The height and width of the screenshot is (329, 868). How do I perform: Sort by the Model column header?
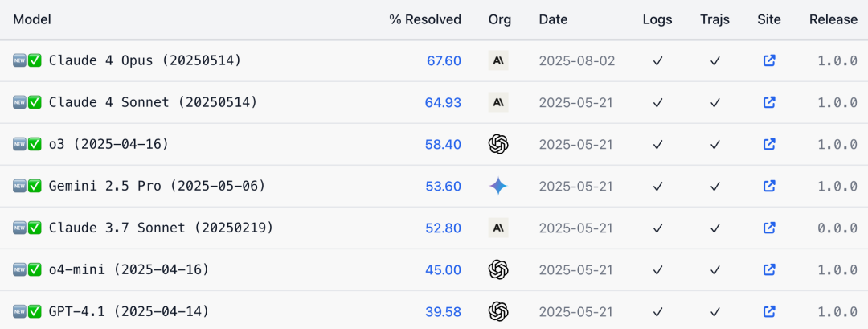(x=32, y=19)
